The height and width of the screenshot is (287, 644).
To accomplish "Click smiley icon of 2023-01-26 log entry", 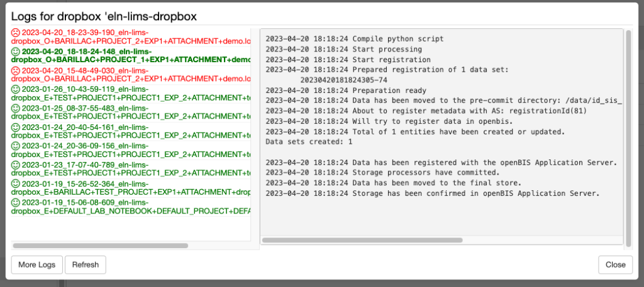I will click(x=15, y=89).
